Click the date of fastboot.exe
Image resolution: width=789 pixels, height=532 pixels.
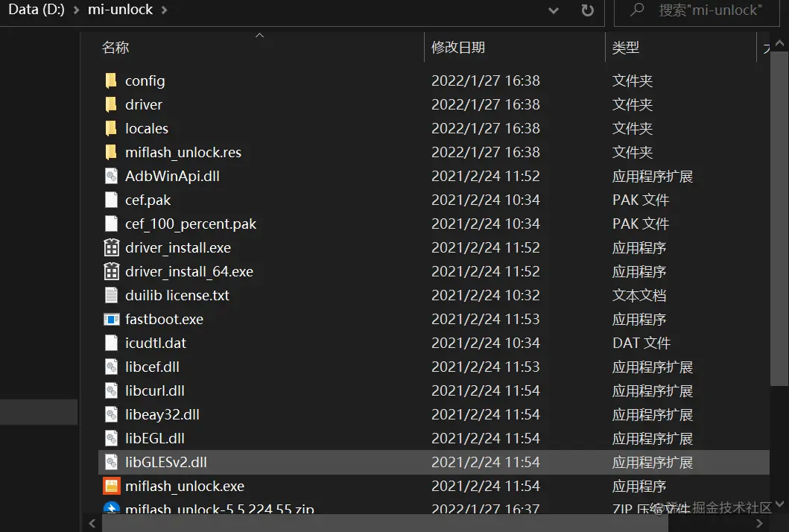tap(486, 319)
